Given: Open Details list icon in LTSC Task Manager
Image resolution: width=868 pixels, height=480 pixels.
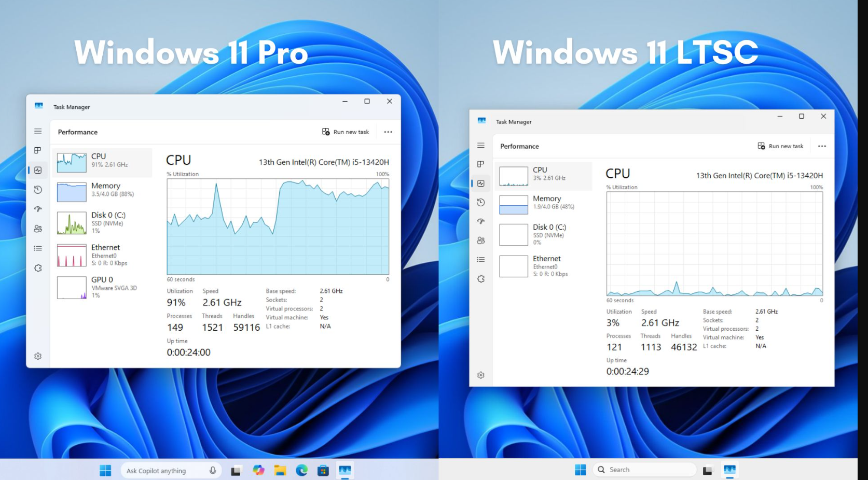Looking at the screenshot, I should click(x=481, y=259).
